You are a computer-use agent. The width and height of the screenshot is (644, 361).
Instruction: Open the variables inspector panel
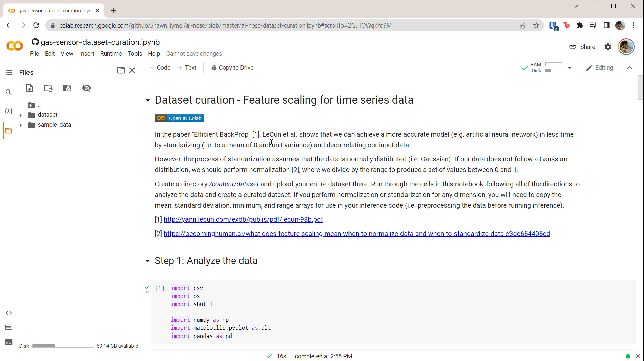click(9, 111)
